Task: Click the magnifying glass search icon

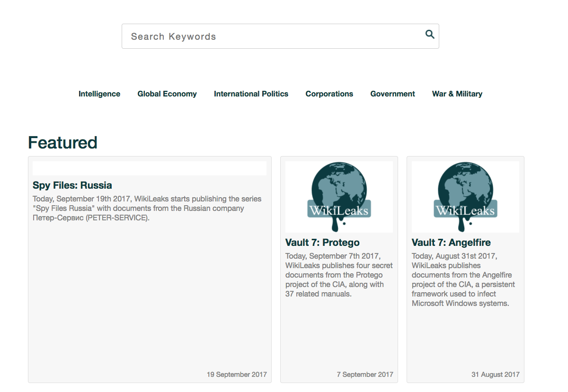Action: (x=429, y=34)
